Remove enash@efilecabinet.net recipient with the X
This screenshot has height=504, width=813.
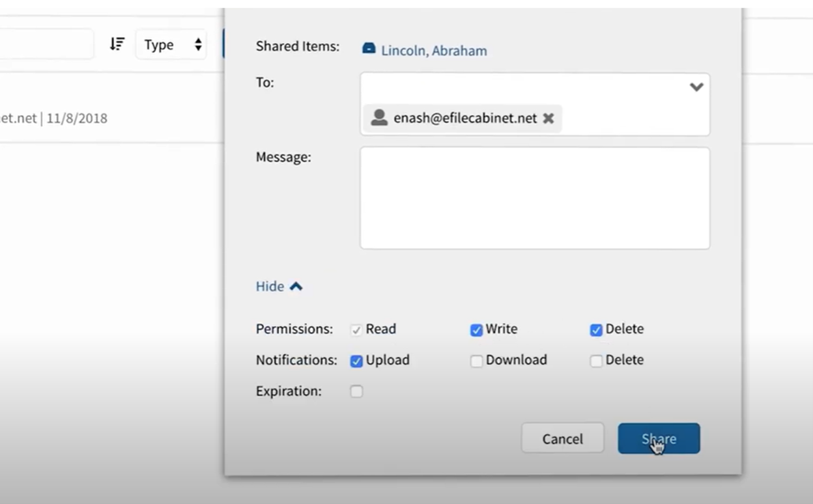click(549, 119)
